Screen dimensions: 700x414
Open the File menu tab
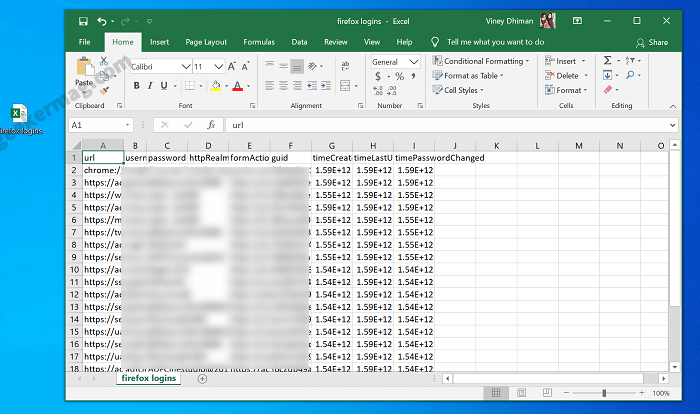click(84, 42)
